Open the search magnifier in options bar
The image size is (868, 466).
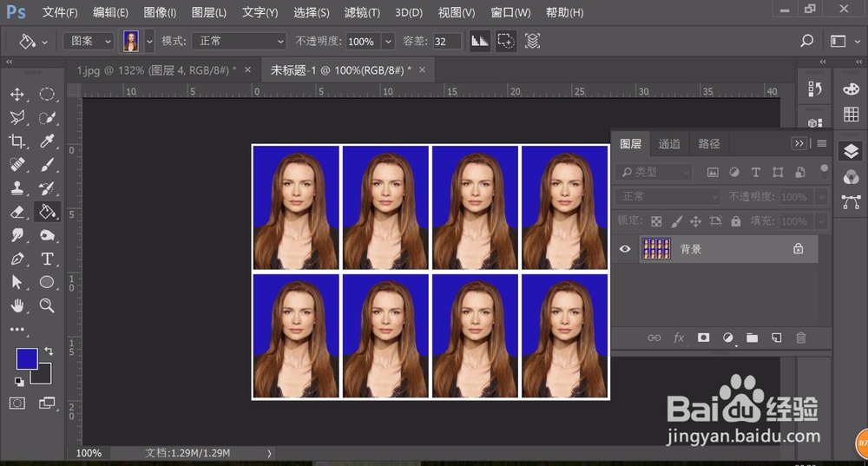(807, 41)
